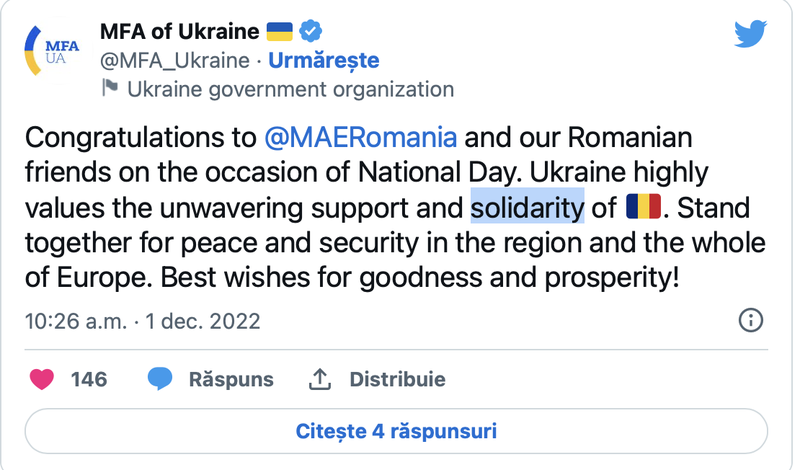Click the reply speech bubble icon
The image size is (800, 470).
pyautogui.click(x=160, y=379)
